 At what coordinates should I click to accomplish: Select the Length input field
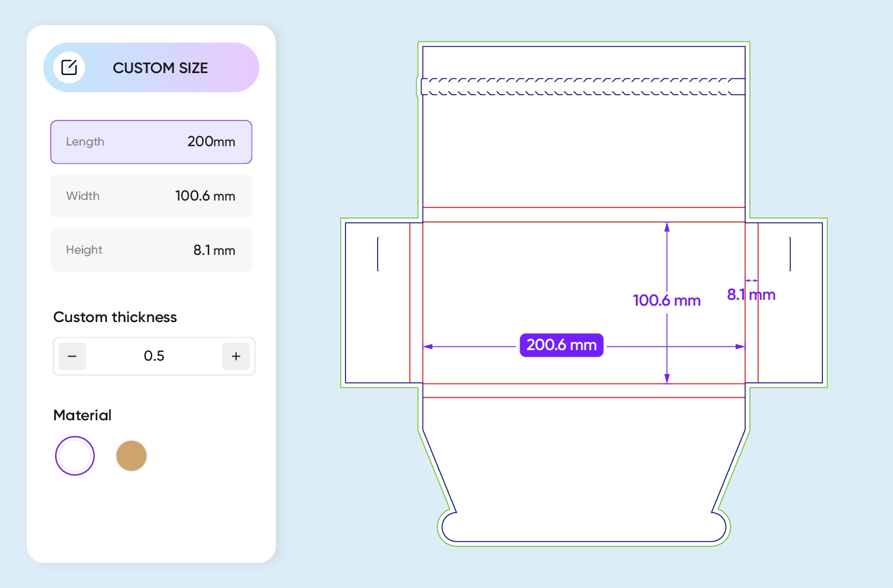pos(151,142)
